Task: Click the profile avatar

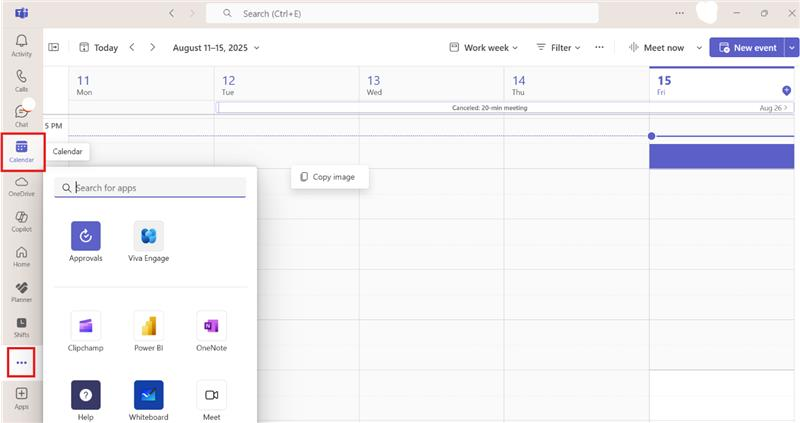Action: (707, 11)
